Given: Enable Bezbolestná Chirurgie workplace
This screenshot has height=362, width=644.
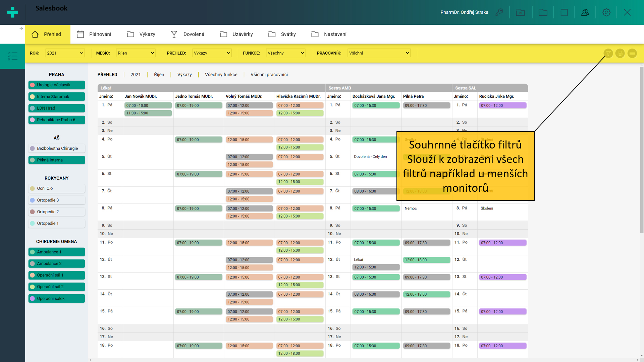Looking at the screenshot, I should 57,148.
